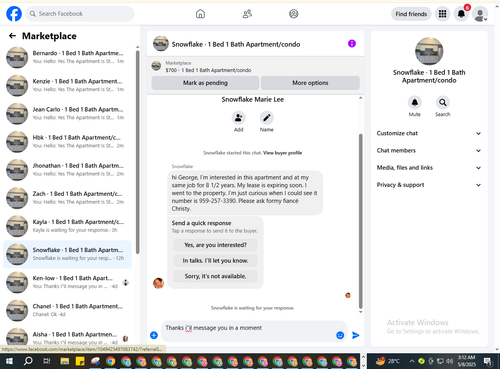This screenshot has width=500, height=369.
Task: Click the conversation list scrollbar
Action: pos(137,152)
